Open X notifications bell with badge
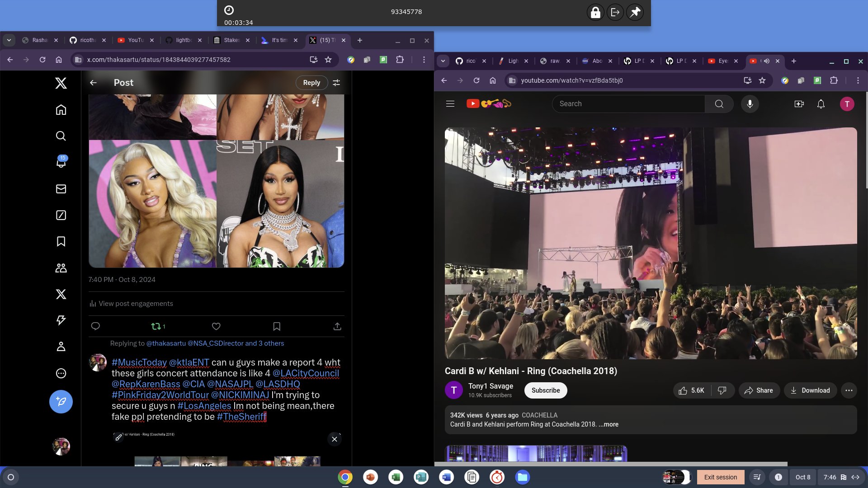Viewport: 868px width, 488px height. tap(61, 162)
